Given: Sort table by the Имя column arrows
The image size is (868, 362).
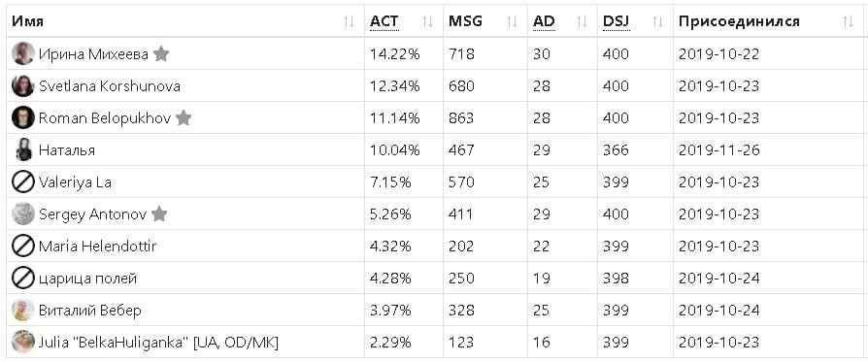Looking at the screenshot, I should pos(349,21).
